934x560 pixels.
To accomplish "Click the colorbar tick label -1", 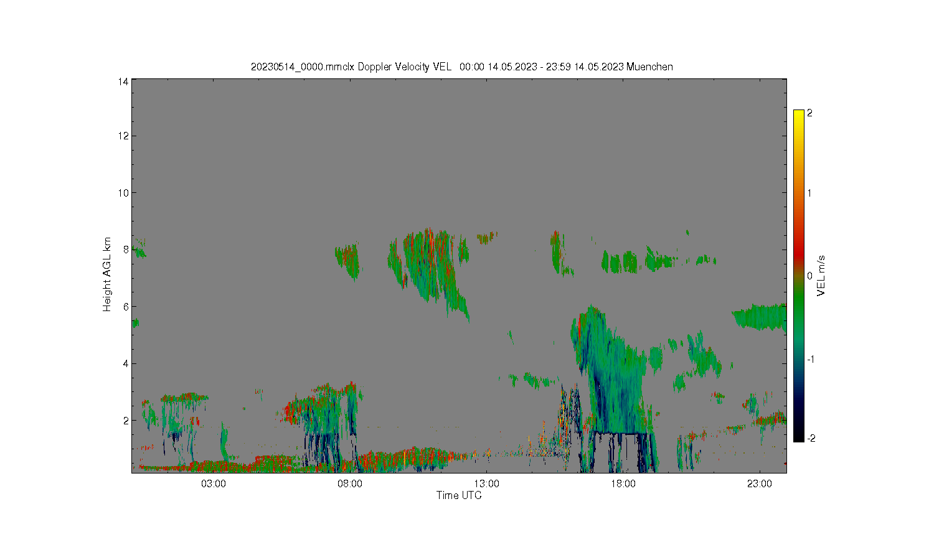I will click(x=811, y=360).
